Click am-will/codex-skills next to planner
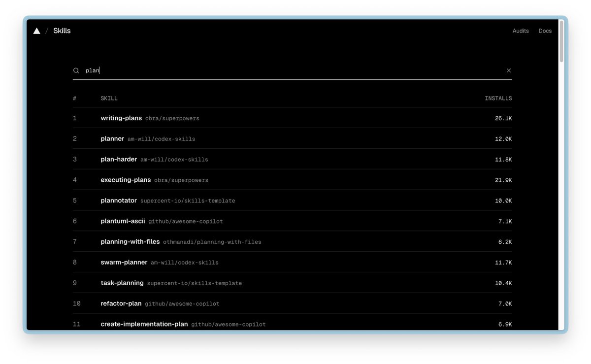The image size is (591, 364). click(x=162, y=139)
